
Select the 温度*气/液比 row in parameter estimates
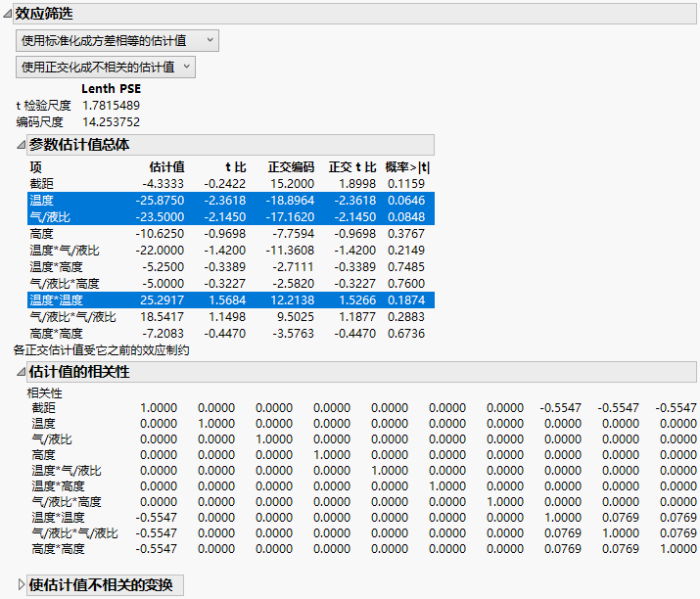(231, 251)
